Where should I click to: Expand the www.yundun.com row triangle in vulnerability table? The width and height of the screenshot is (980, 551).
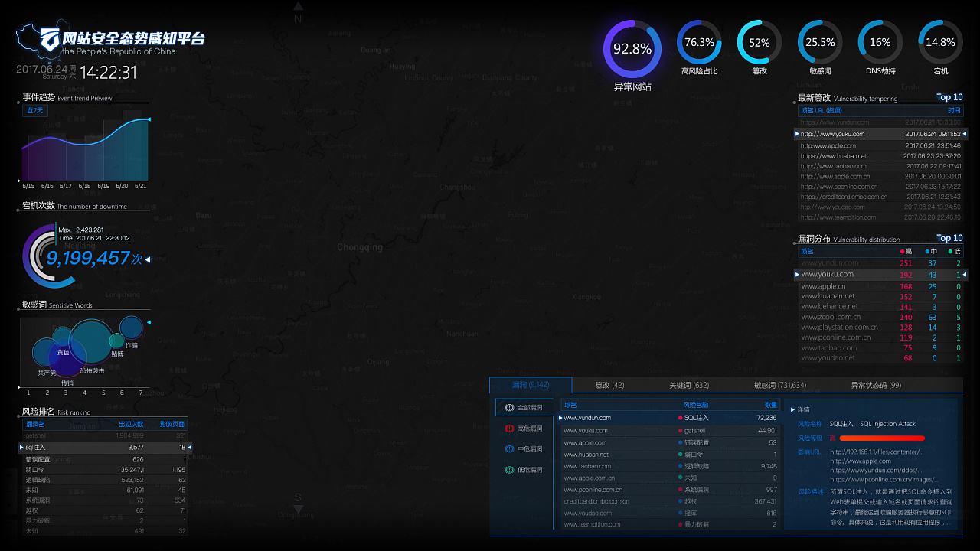[560, 418]
